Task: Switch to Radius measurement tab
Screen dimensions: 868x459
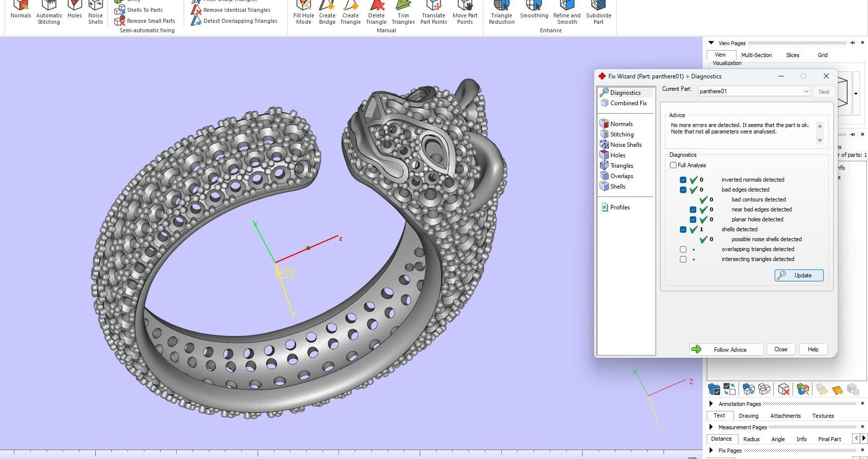Action: tap(751, 439)
